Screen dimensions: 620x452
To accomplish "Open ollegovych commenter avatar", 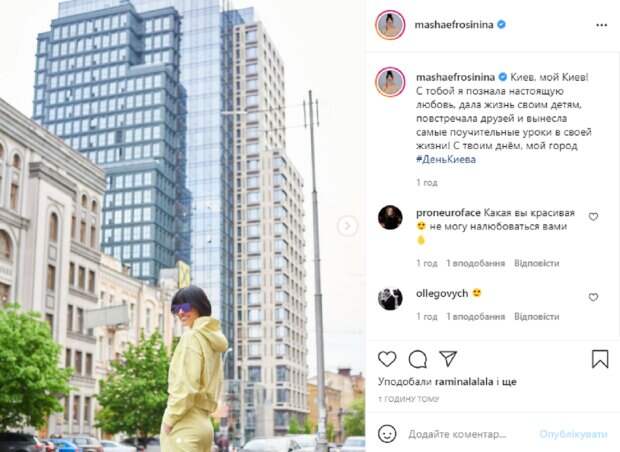I will click(x=390, y=298).
